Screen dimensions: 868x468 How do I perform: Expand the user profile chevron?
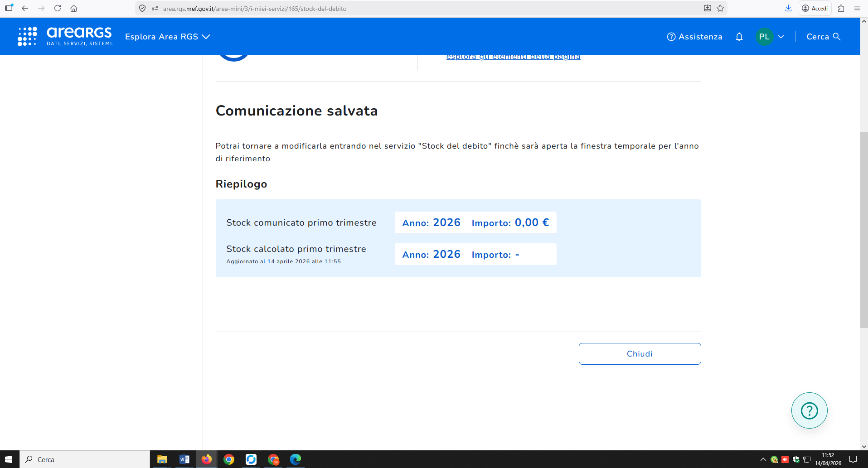coord(781,37)
